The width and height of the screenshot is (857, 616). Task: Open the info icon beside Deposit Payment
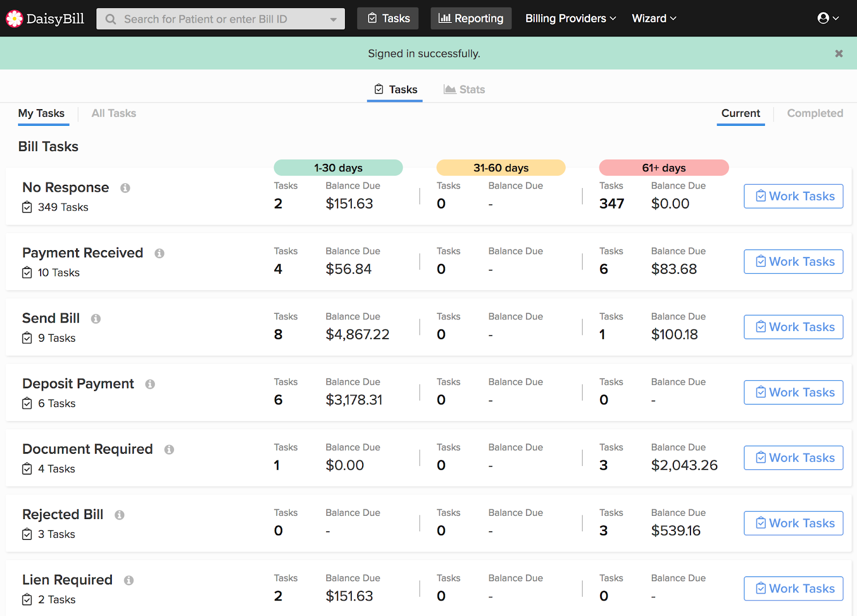click(150, 384)
